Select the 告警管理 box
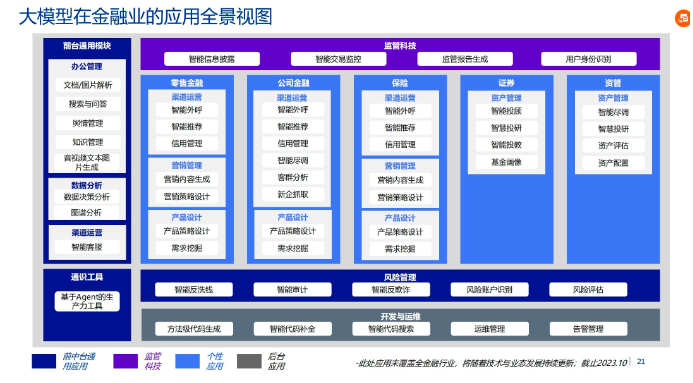The height and width of the screenshot is (383, 693). (588, 329)
